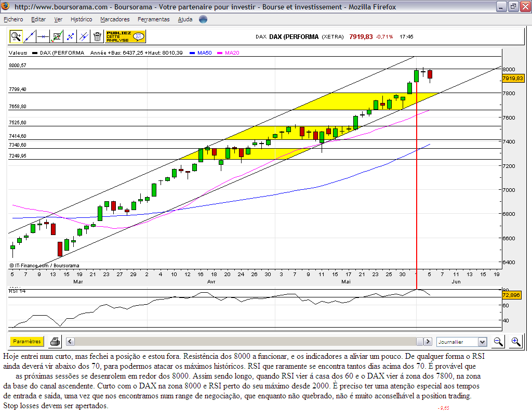
Task: Click the 72,896 RSI value marker
Action: [x=511, y=295]
